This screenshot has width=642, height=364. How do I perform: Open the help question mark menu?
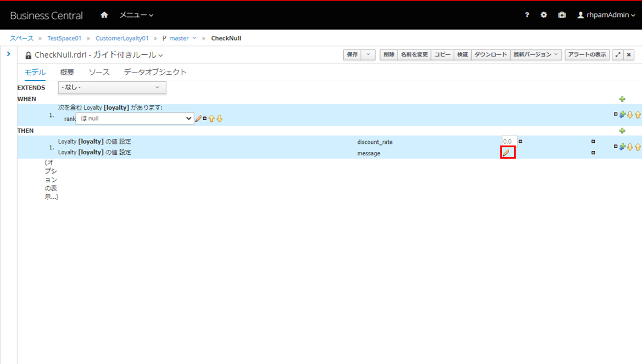pos(527,15)
